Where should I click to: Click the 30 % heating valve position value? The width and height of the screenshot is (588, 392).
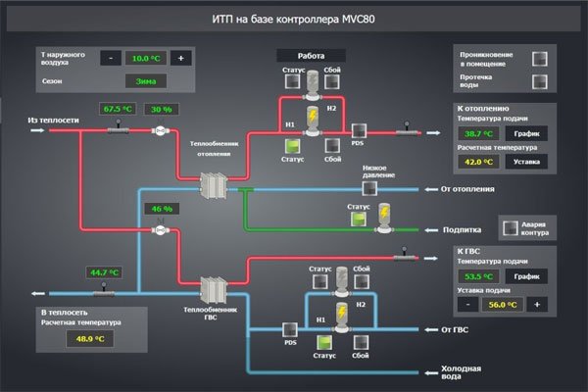tap(162, 109)
